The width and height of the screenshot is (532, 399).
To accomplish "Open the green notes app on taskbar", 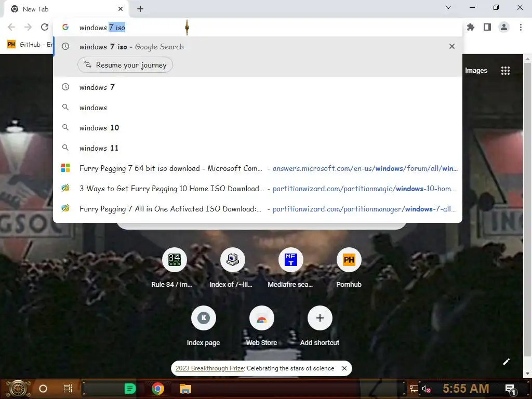I will coord(130,389).
